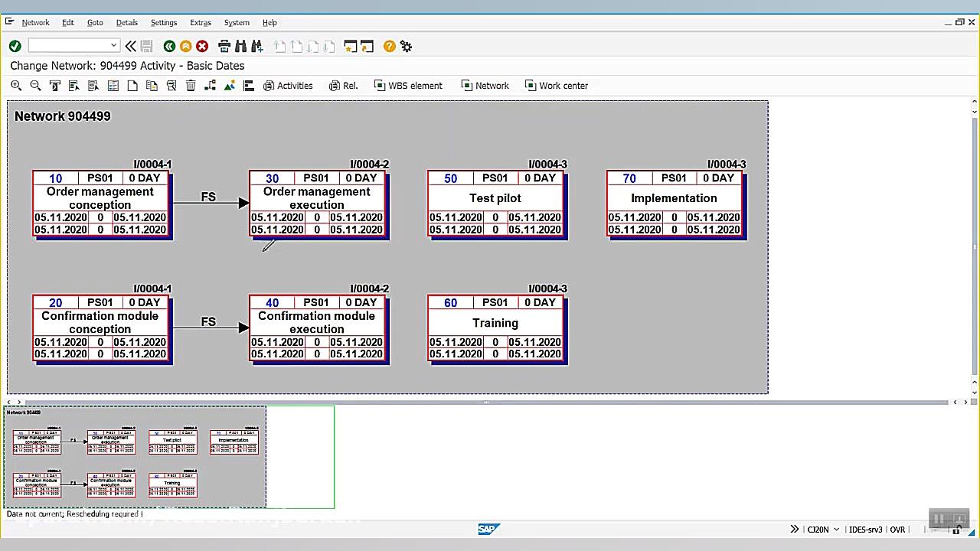Click the Customize Local Layout gear icon
Screen dimensions: 980x551
point(406,47)
